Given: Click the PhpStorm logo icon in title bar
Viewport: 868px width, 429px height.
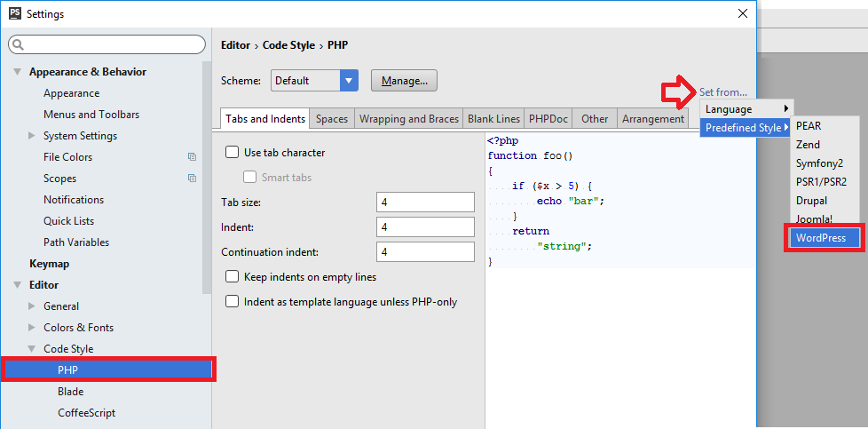Looking at the screenshot, I should tap(14, 13).
